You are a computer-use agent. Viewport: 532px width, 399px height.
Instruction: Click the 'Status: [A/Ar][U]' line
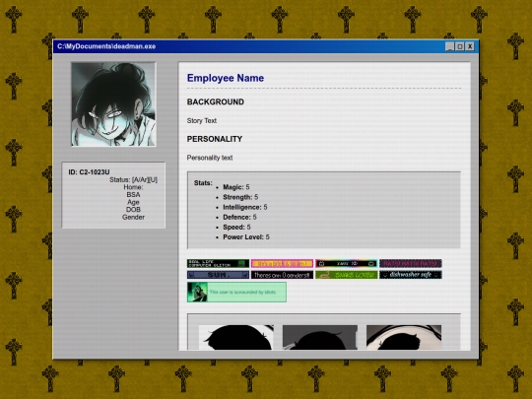click(x=133, y=180)
